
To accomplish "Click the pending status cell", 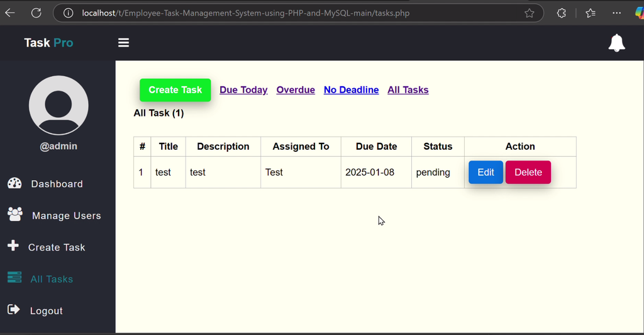I will [438, 173].
